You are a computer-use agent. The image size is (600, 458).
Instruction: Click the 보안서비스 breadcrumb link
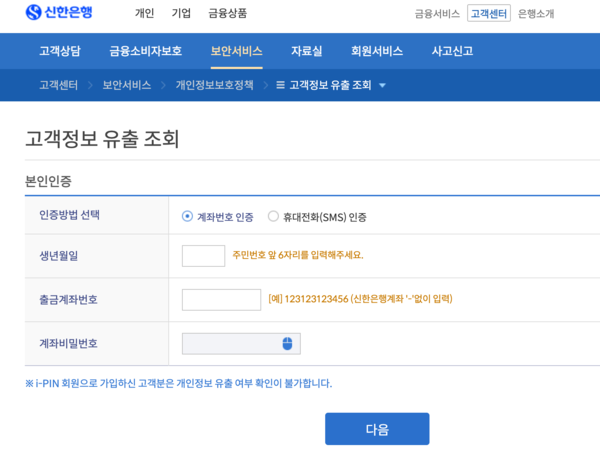(127, 85)
